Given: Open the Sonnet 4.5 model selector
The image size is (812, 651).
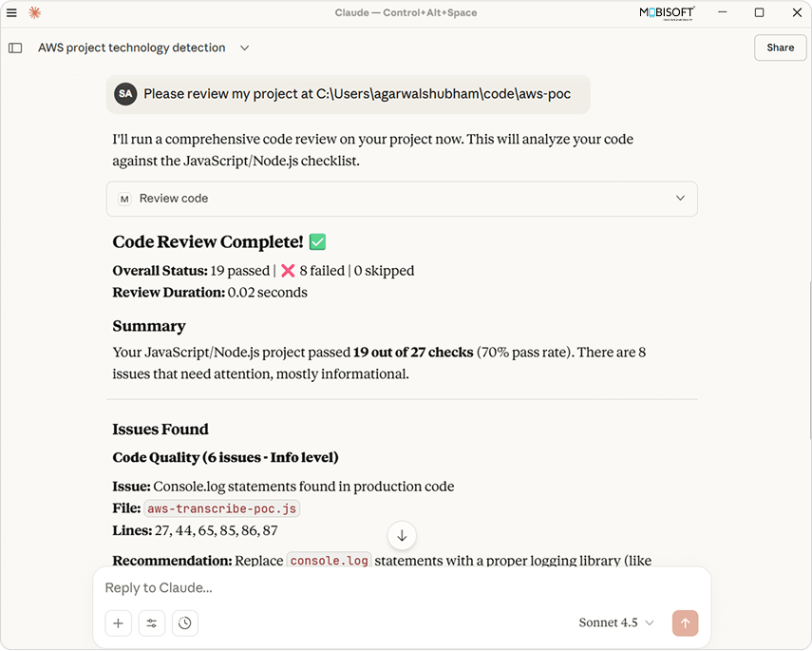Looking at the screenshot, I should (616, 622).
